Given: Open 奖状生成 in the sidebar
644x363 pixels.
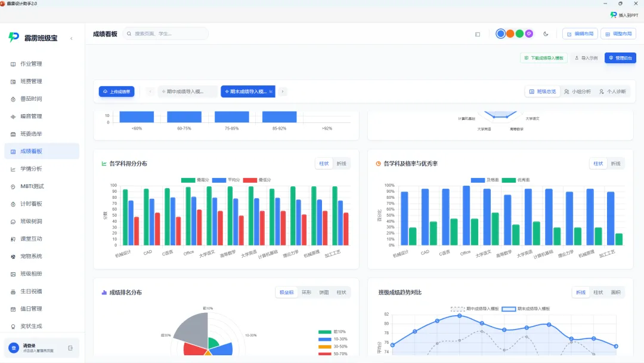Looking at the screenshot, I should 42,326.
